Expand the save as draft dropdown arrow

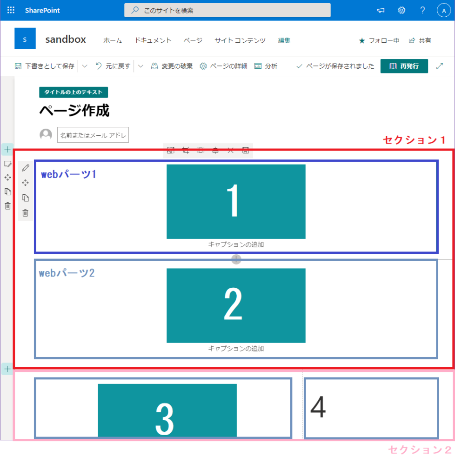(x=85, y=66)
